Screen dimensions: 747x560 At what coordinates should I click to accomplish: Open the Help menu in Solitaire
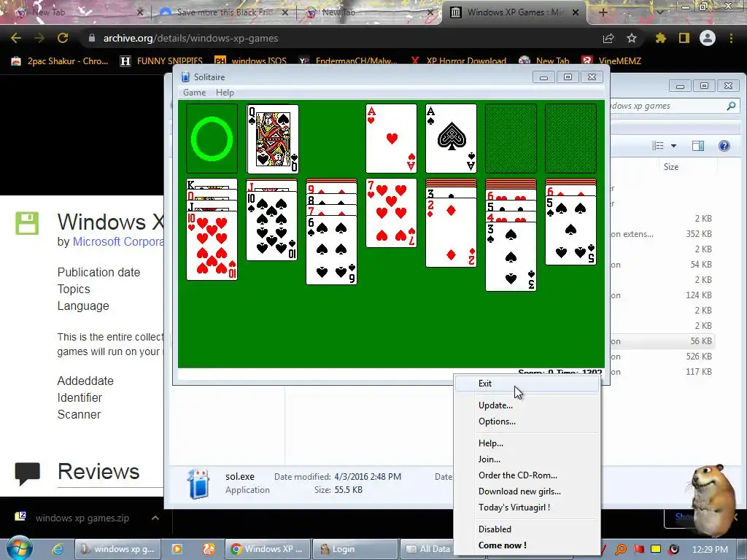point(225,93)
